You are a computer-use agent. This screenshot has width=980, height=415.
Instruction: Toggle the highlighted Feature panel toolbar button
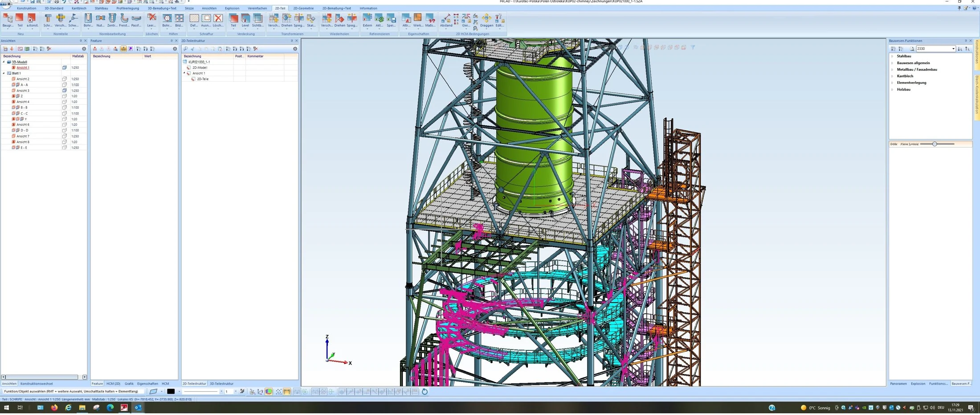[x=123, y=49]
